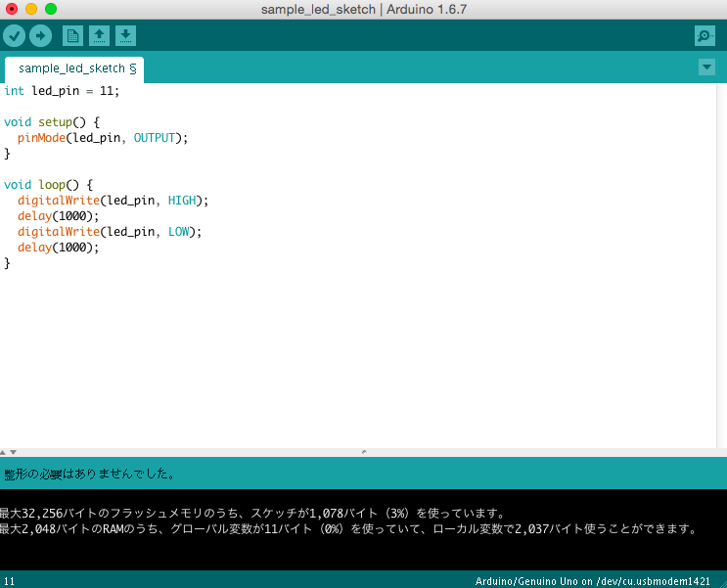The height and width of the screenshot is (588, 727).
Task: Click line number 11 in status bar
Action: [x=9, y=581]
